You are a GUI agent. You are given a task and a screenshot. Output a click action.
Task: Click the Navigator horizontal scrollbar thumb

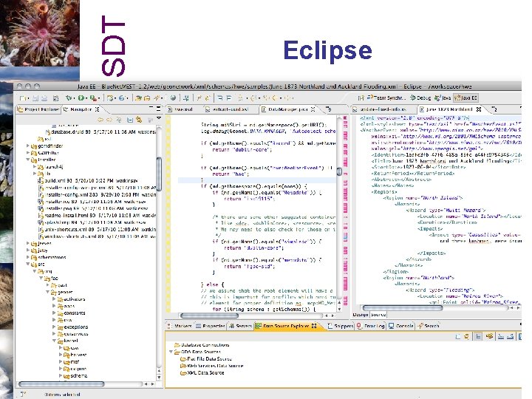61,383
